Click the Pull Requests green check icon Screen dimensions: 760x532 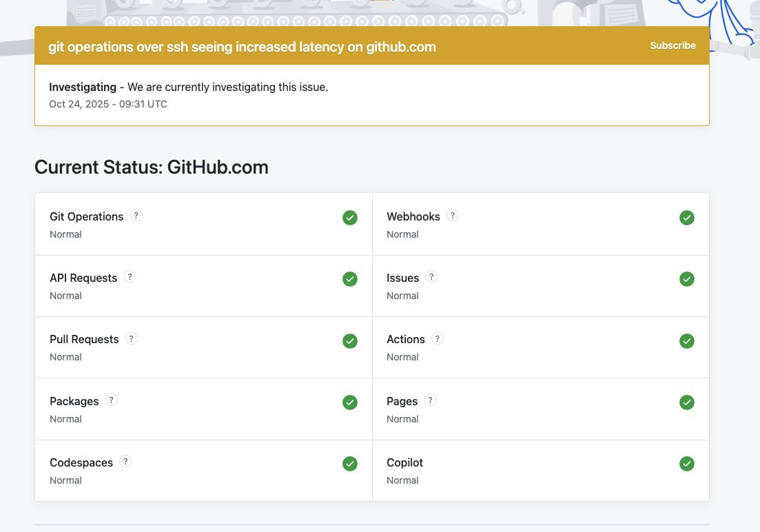coord(350,341)
